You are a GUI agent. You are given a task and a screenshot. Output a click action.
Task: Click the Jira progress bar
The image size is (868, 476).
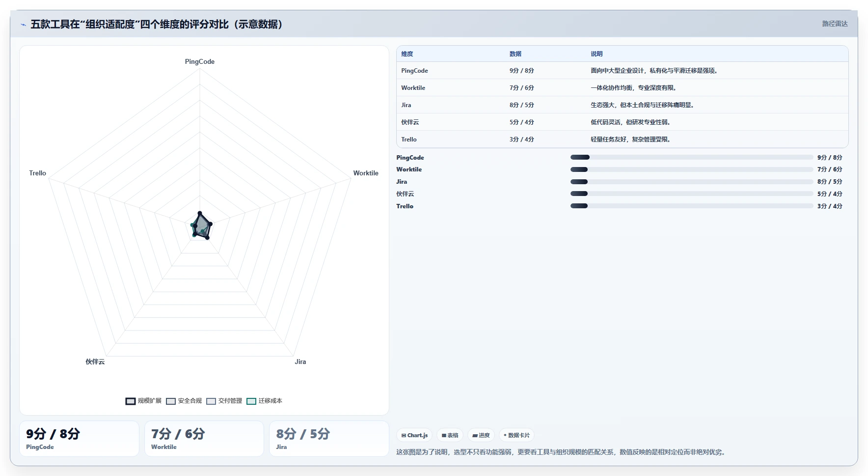coord(692,182)
